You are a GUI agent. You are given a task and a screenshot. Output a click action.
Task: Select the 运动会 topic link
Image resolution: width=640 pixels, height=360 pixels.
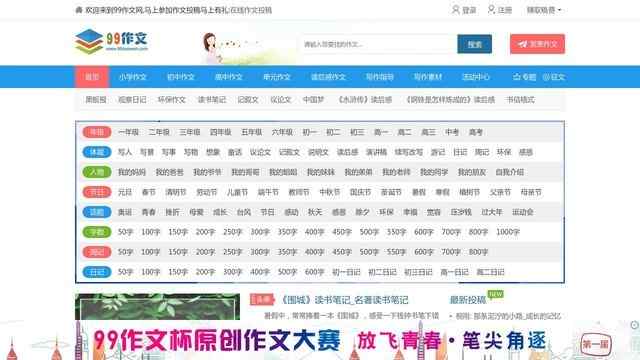(x=523, y=212)
